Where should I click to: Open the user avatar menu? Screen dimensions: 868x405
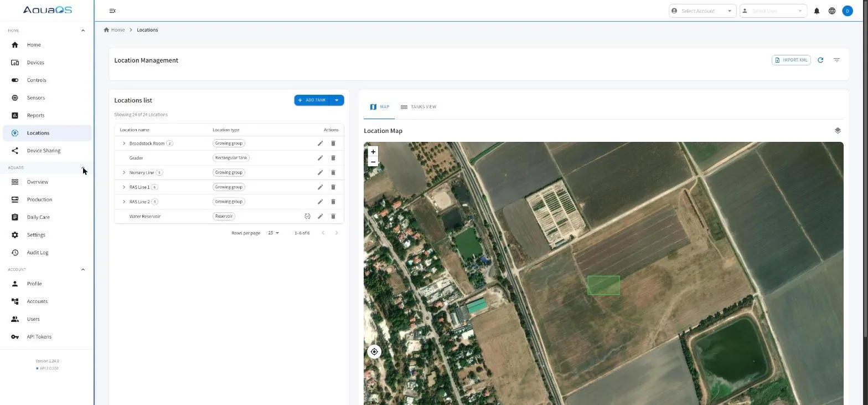click(847, 11)
